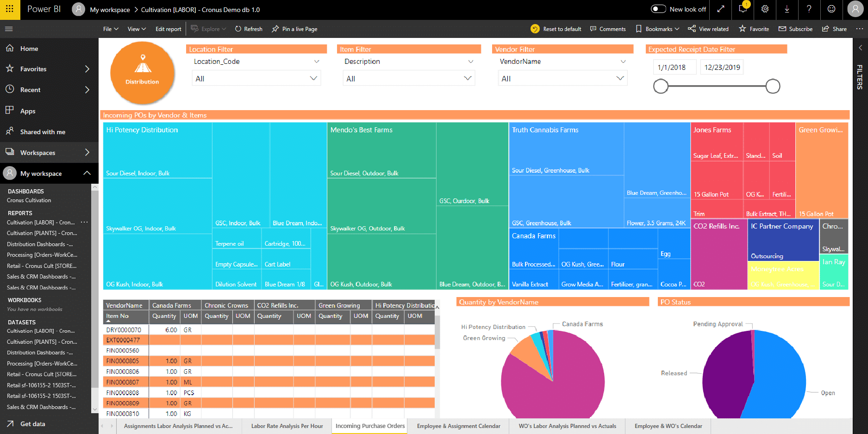
Task: Subscribe to this report
Action: coord(795,29)
